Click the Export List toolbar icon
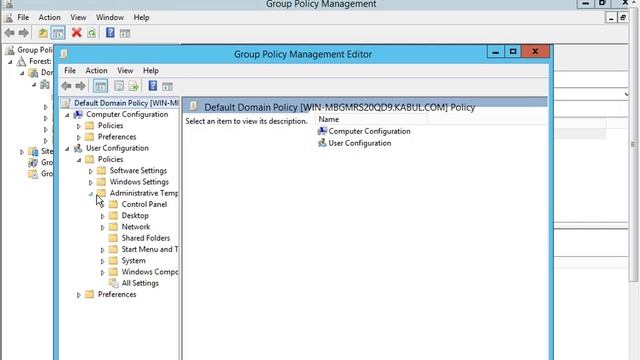Screen dimensions: 640x360 coord(134,86)
